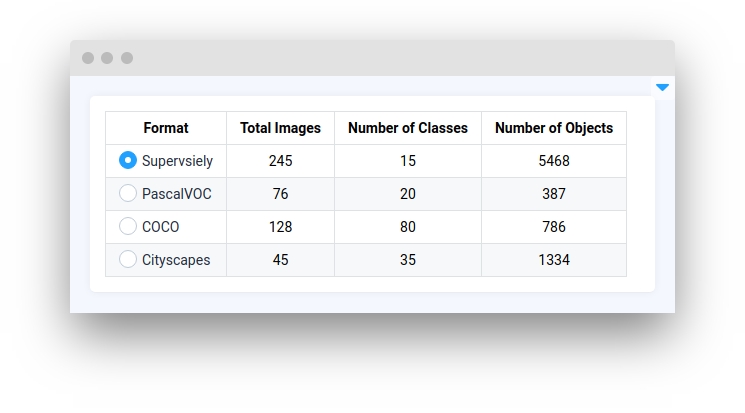Click the total images value 128

point(280,227)
